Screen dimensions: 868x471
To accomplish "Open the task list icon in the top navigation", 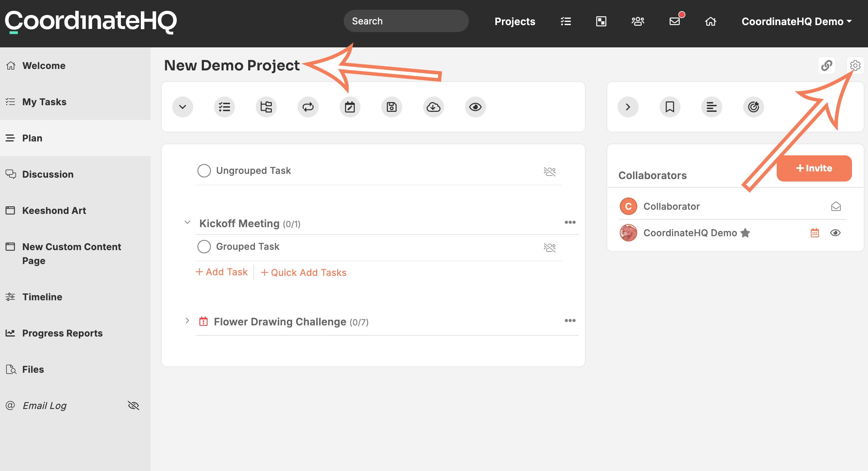I will pos(566,22).
